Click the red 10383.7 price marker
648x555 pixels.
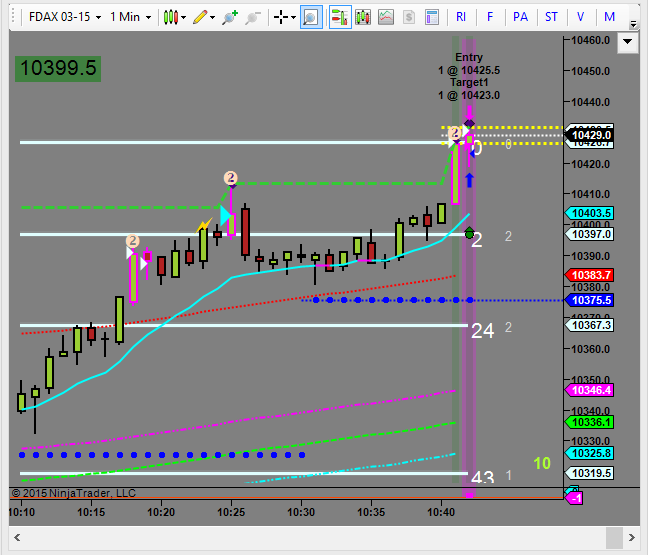point(590,275)
